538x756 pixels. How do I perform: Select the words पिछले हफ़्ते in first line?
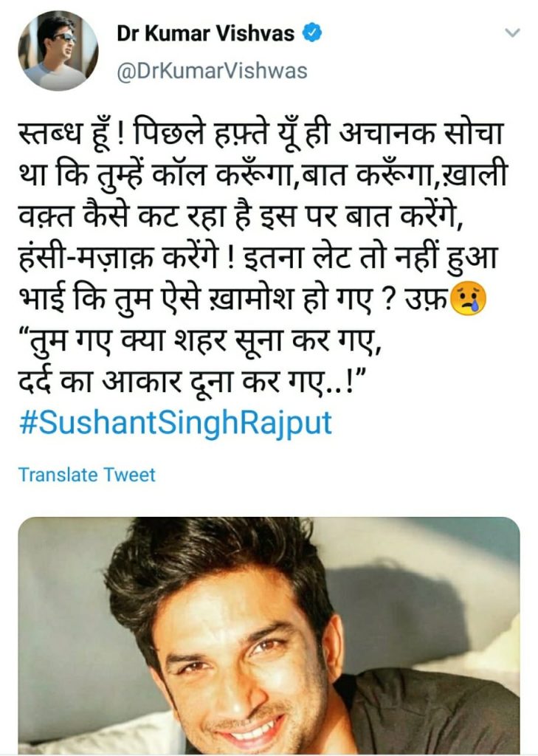(199, 134)
